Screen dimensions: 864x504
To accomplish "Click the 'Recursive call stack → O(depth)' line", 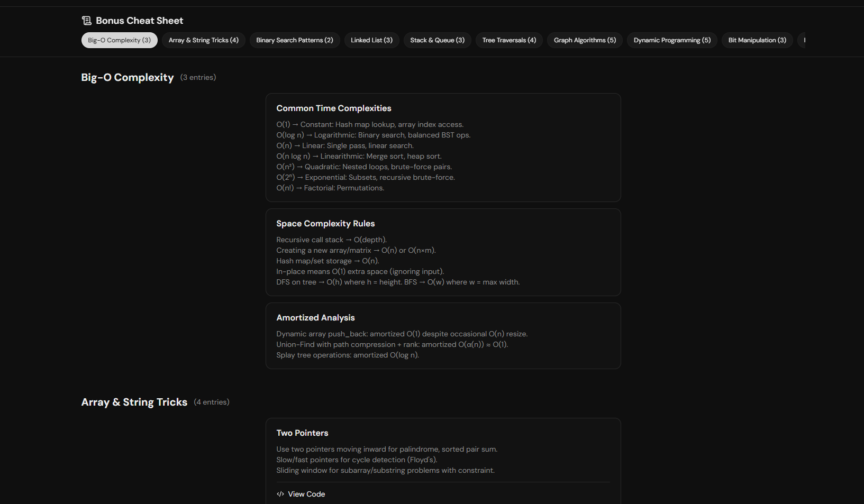I will point(332,240).
